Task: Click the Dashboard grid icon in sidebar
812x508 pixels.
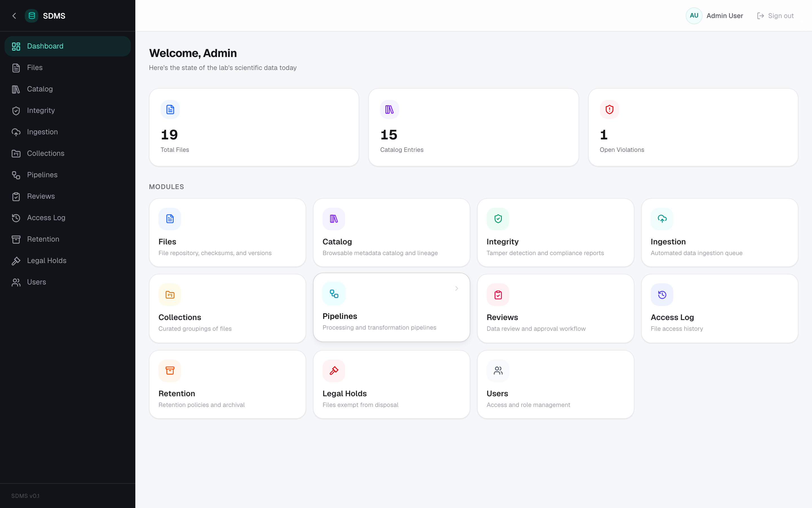Action: pyautogui.click(x=16, y=46)
